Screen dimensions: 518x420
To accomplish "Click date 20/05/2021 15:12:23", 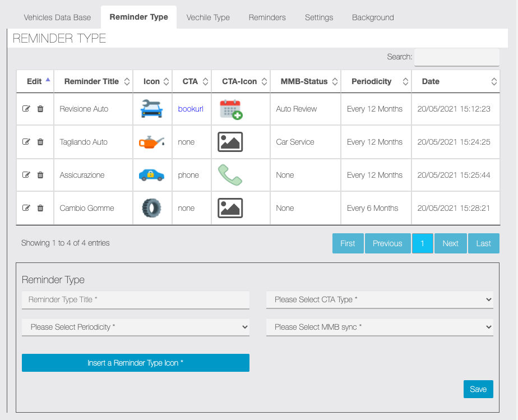I will tap(454, 109).
